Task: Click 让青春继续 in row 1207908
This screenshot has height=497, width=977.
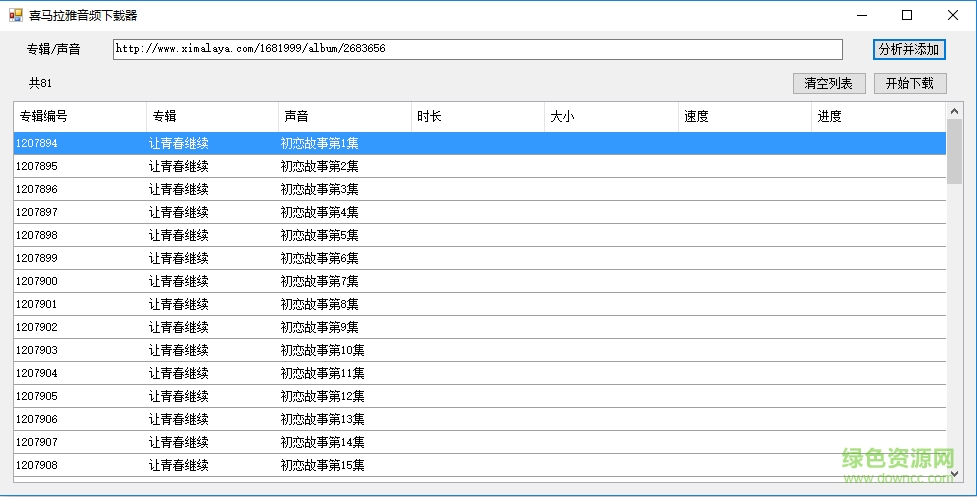Action: 178,466
